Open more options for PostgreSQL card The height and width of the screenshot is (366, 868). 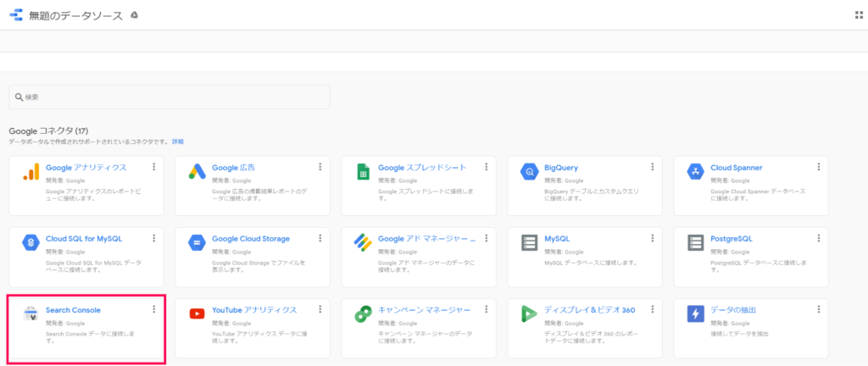pyautogui.click(x=819, y=238)
